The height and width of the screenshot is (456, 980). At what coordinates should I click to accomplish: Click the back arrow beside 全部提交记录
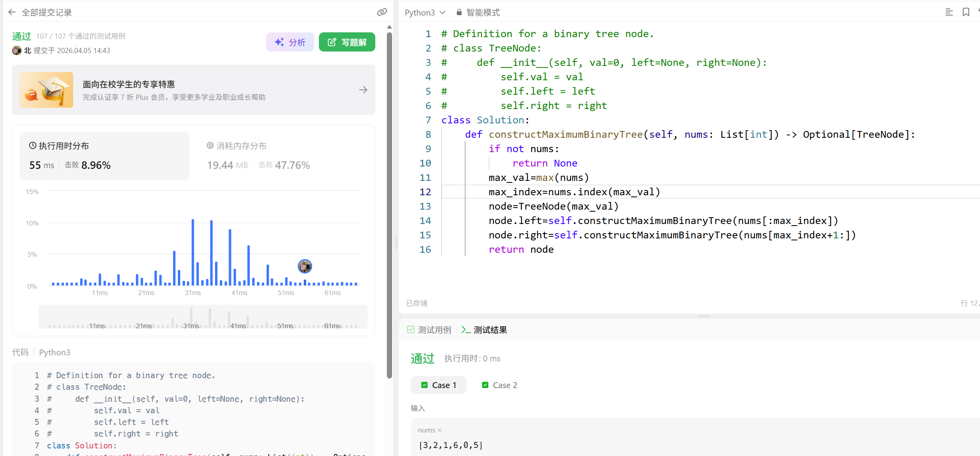pos(12,12)
